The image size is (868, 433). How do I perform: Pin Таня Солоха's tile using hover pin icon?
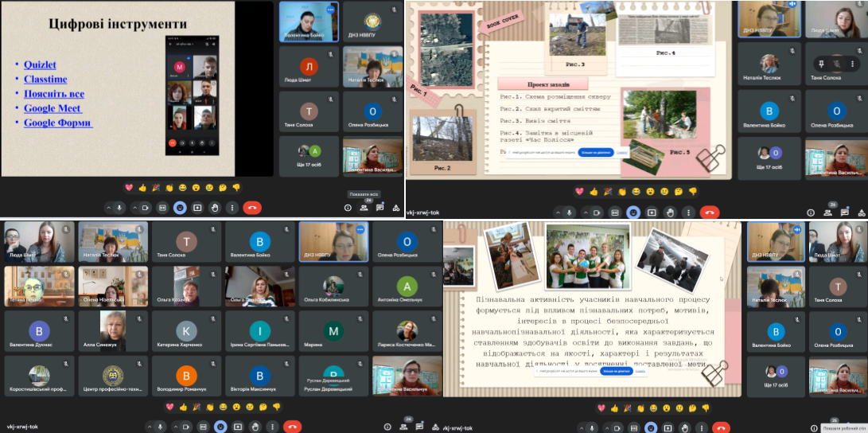[821, 63]
